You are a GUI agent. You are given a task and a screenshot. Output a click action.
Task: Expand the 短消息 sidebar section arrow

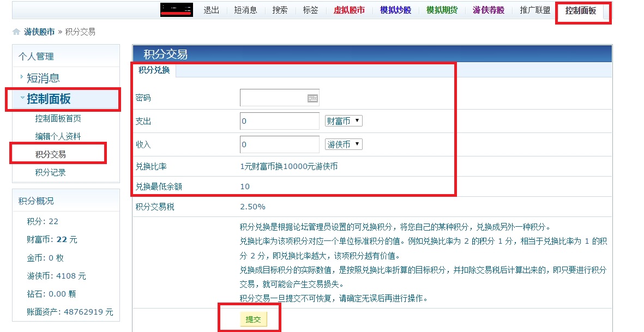(22, 77)
